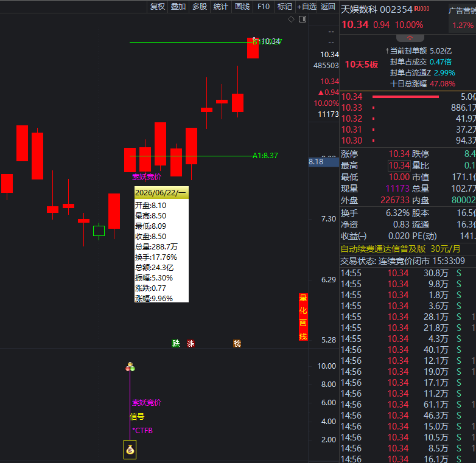Click the 14:56 40.1万 trade row
The width and height of the screenshot is (476, 463).
(408, 350)
